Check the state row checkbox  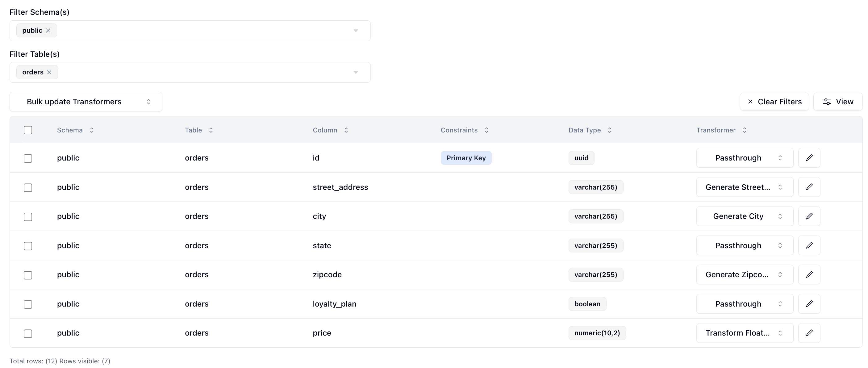[28, 246]
